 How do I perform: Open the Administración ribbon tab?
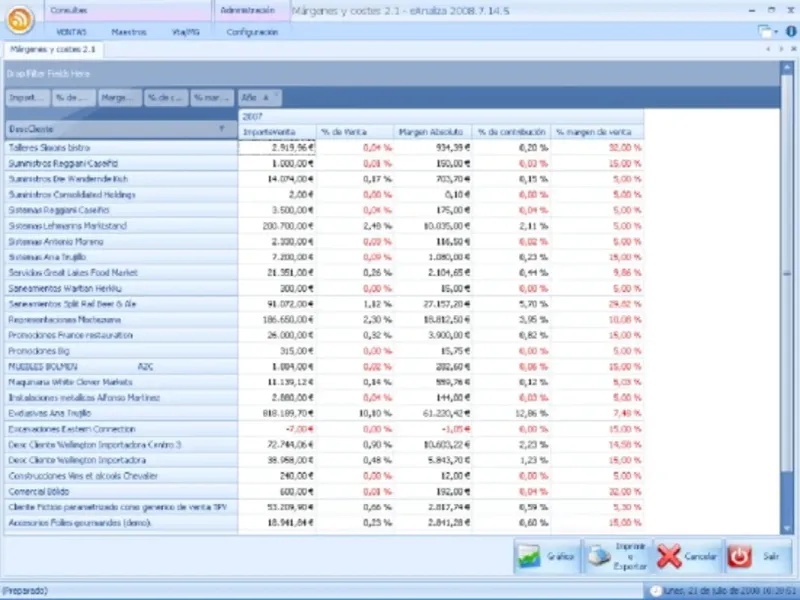click(248, 10)
